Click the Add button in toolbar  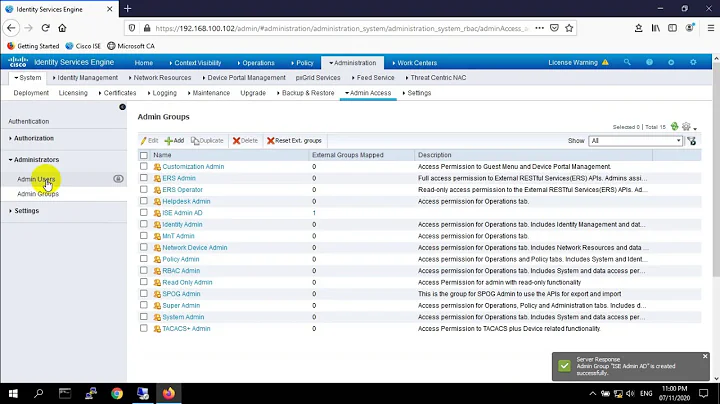click(x=174, y=140)
